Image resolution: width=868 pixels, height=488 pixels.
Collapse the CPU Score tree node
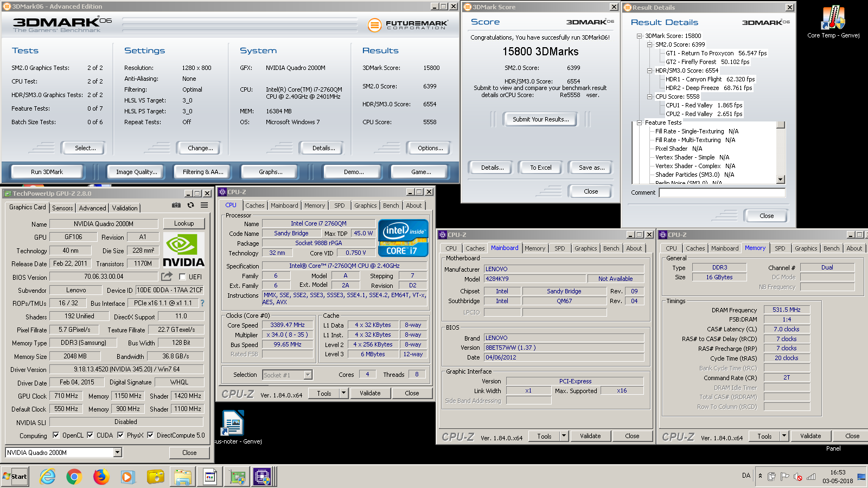coord(649,97)
